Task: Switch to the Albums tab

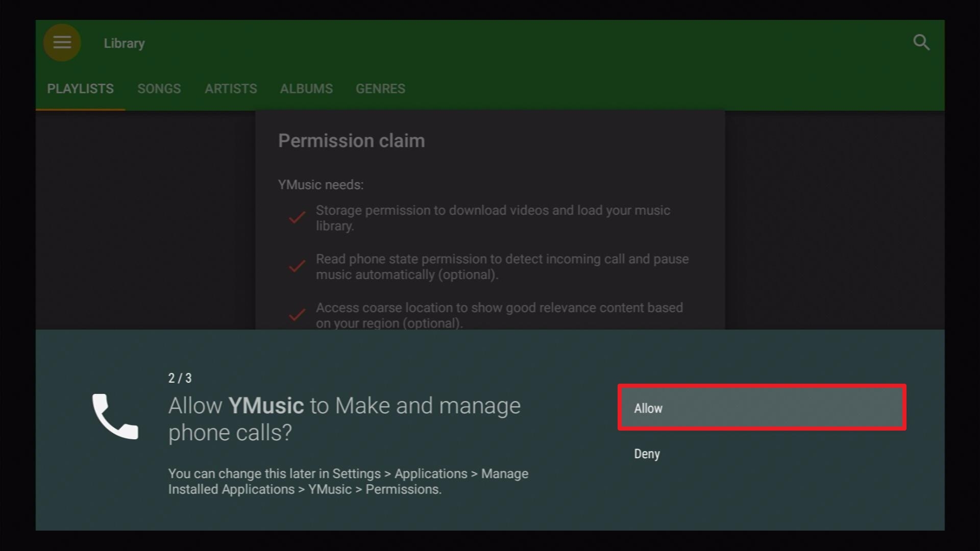Action: (x=306, y=89)
